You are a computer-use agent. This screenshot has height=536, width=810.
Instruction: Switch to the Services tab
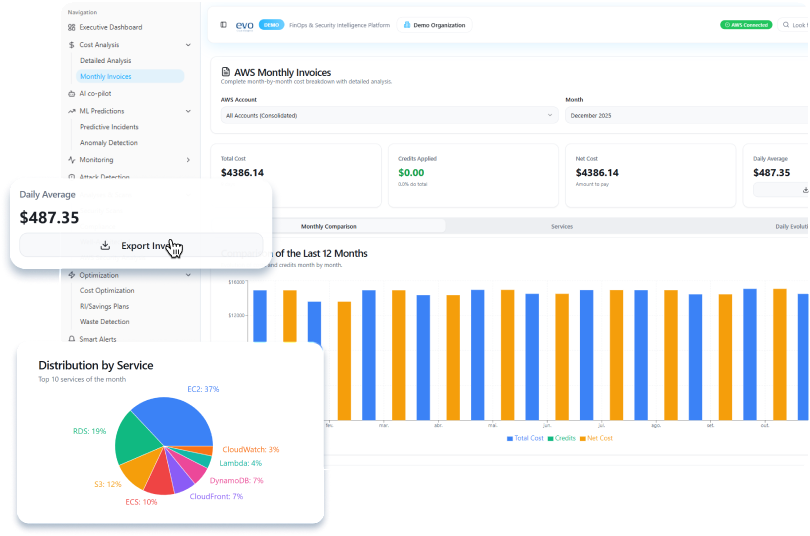click(x=562, y=226)
